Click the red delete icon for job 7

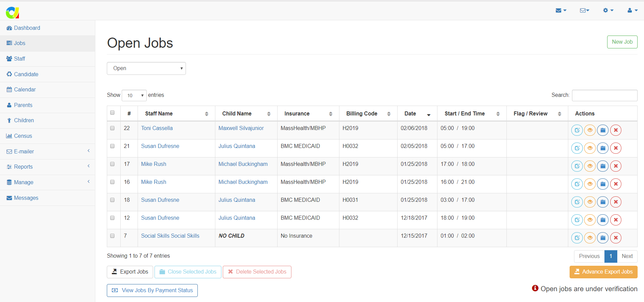pyautogui.click(x=616, y=238)
